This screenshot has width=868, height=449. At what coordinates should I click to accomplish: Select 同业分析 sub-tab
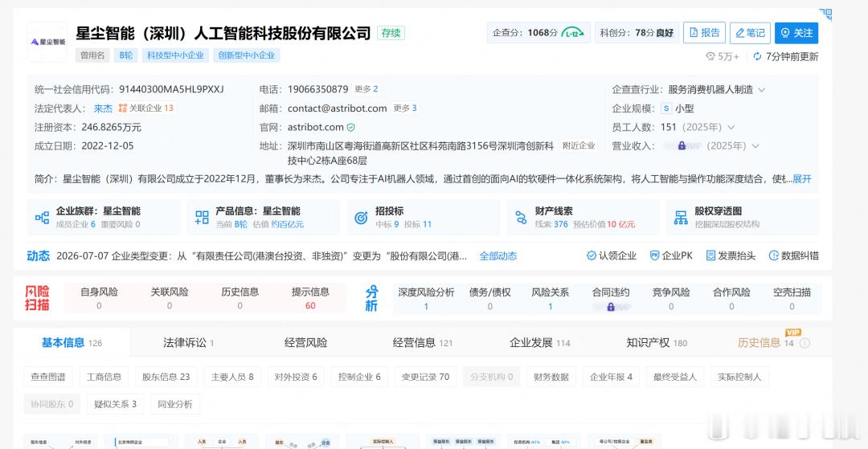(175, 404)
